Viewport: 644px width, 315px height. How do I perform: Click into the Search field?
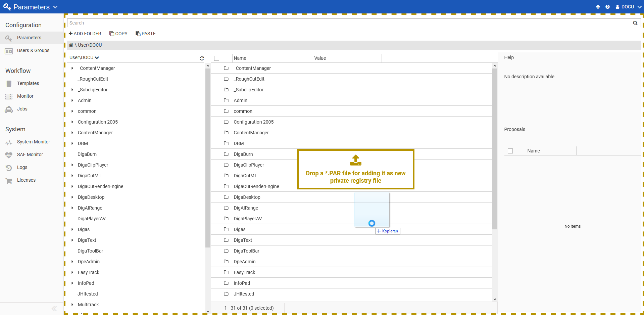[349, 23]
